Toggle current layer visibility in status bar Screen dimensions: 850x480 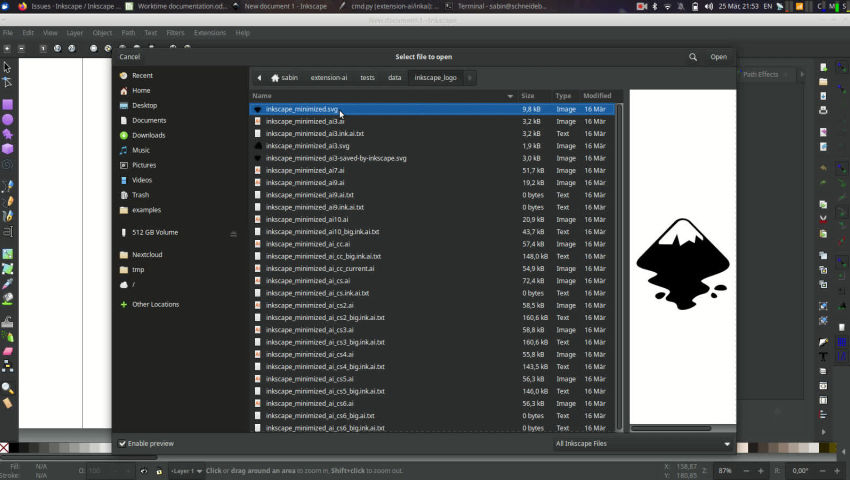click(144, 470)
